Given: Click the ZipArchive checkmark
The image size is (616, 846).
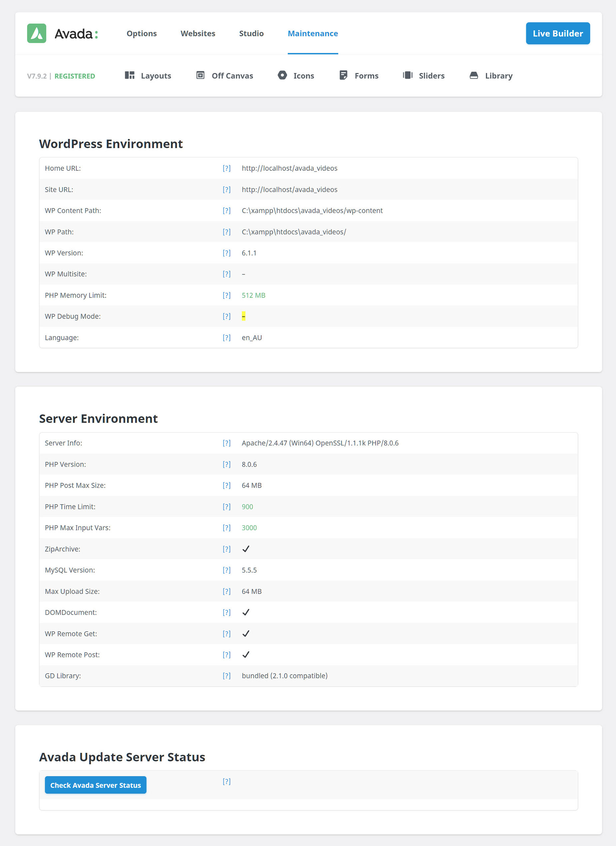Looking at the screenshot, I should [245, 549].
